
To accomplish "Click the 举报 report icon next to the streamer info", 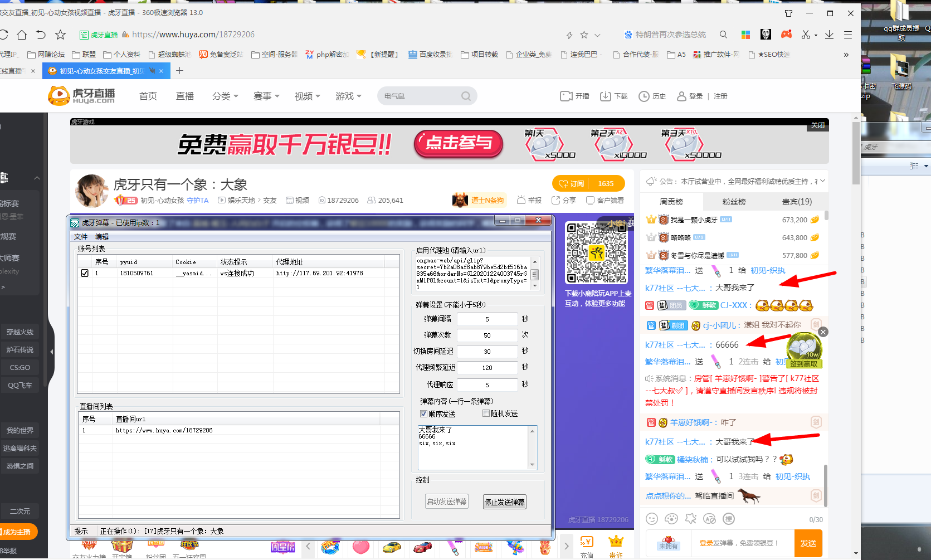I will pos(521,200).
